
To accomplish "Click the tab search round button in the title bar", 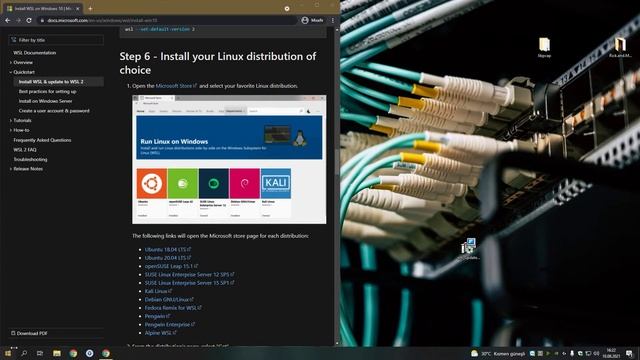I will pos(287,8).
